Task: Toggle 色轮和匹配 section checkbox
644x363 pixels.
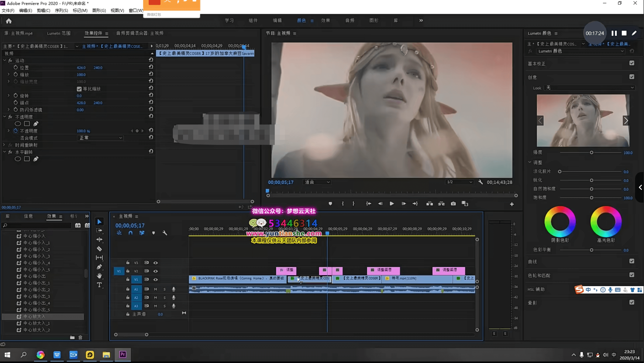Action: 632,275
